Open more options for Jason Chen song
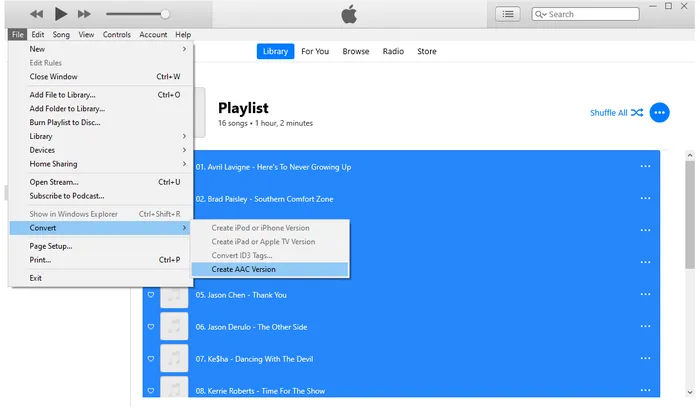The image size is (700, 407). pyautogui.click(x=646, y=295)
